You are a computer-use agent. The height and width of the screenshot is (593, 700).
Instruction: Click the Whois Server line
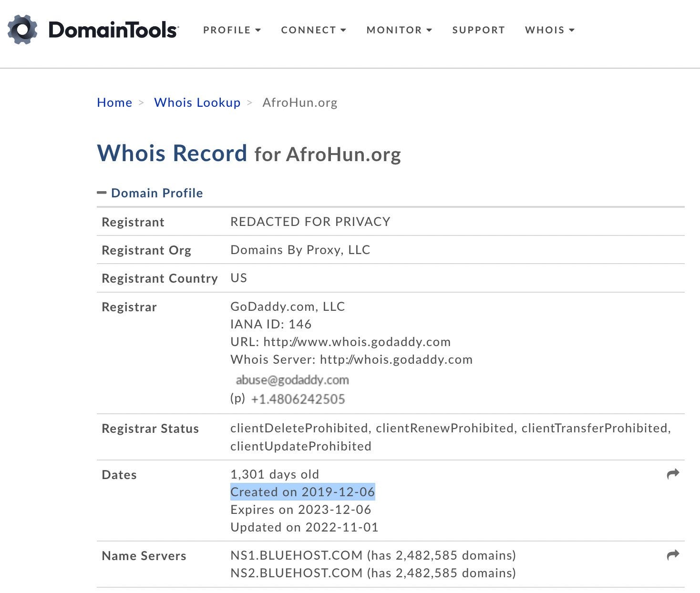(x=351, y=359)
